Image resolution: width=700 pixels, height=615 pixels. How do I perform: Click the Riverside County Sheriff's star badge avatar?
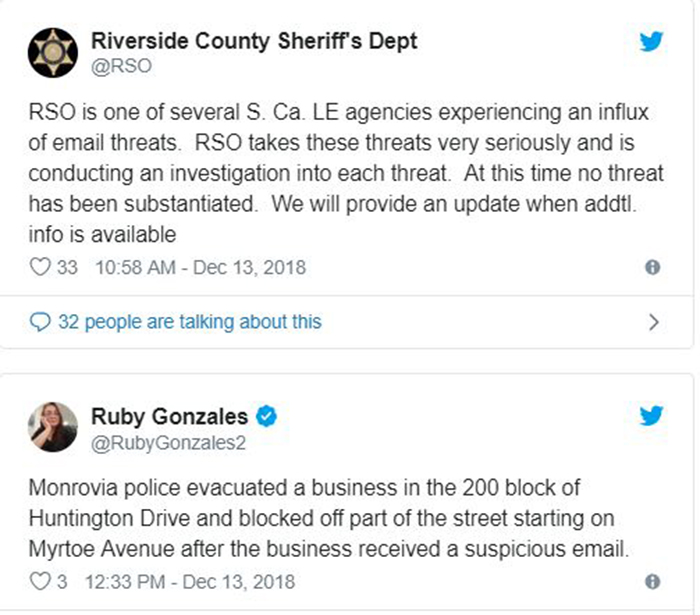(53, 53)
